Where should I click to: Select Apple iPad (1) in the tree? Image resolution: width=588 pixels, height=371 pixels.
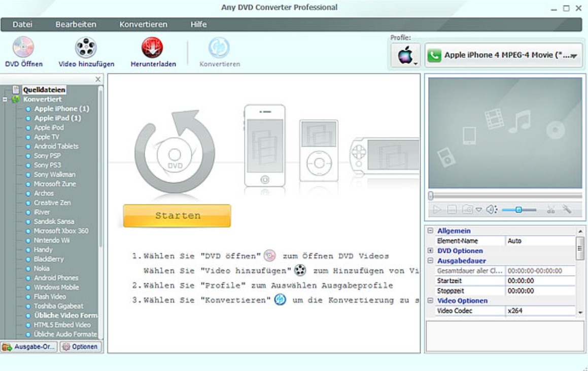tap(57, 118)
